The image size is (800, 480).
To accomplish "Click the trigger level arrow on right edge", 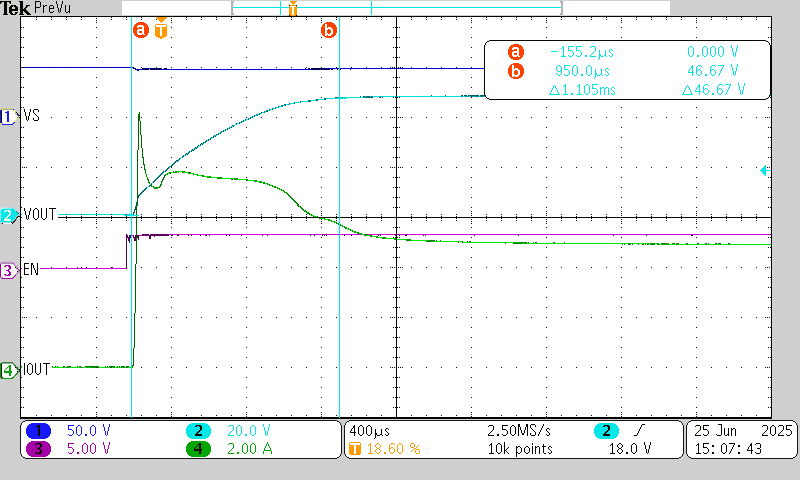I will 764,171.
